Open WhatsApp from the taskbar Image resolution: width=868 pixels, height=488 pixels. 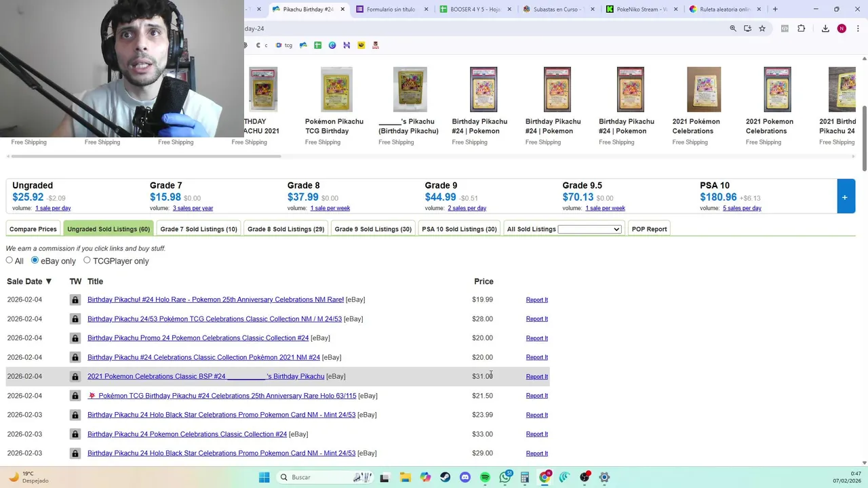point(505,477)
